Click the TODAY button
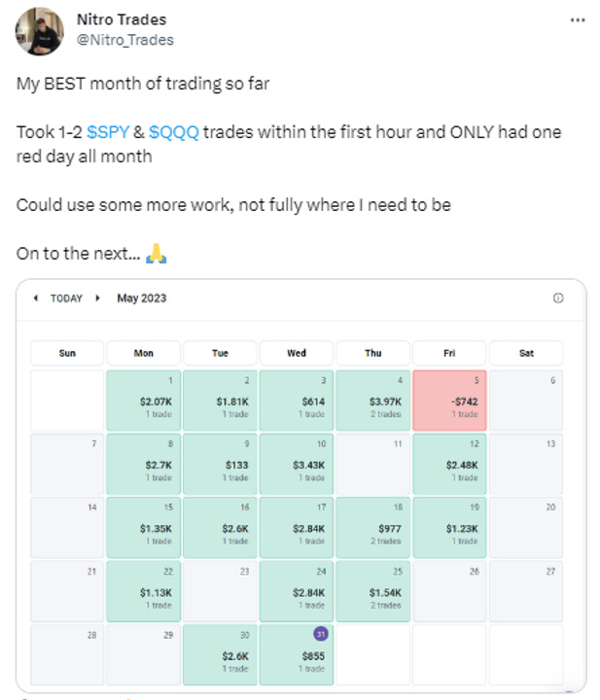This screenshot has height=700, width=600. [x=66, y=298]
